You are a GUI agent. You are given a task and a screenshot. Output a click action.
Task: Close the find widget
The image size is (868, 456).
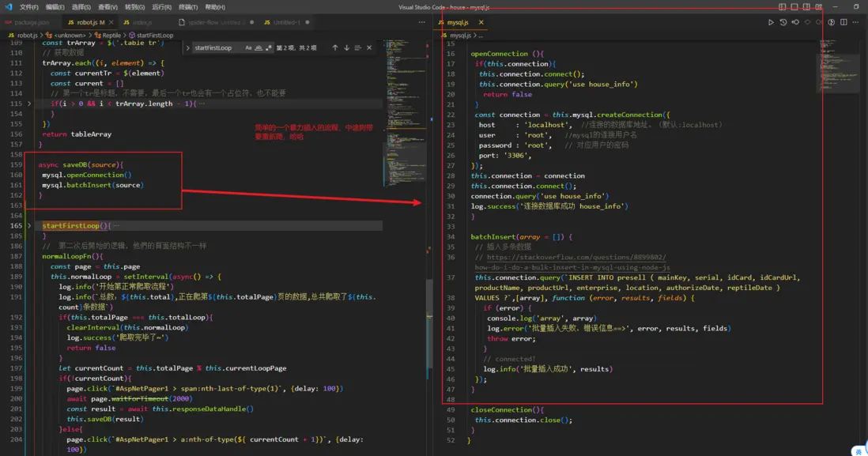coord(371,47)
